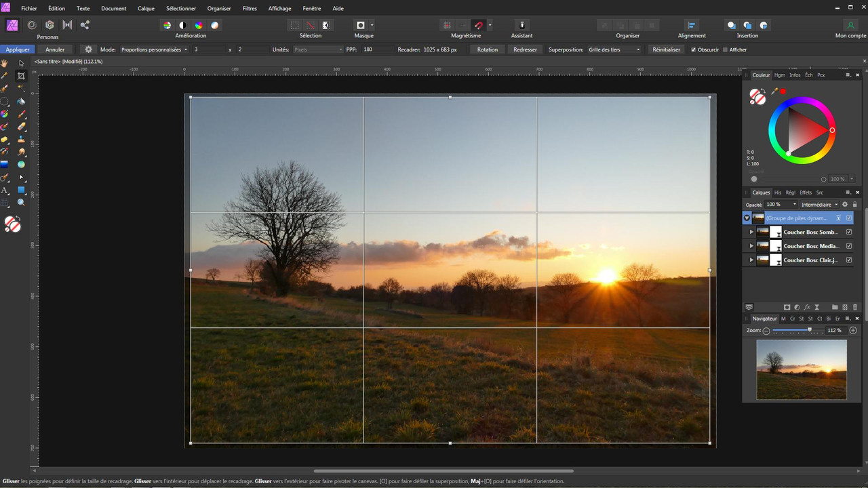The height and width of the screenshot is (488, 868).
Task: Select the Crop tool in the toolbar
Action: point(21,76)
